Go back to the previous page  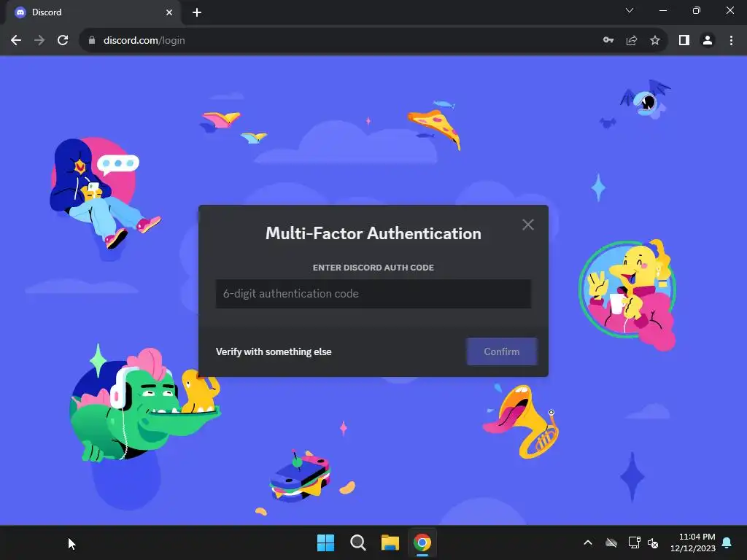coord(16,41)
